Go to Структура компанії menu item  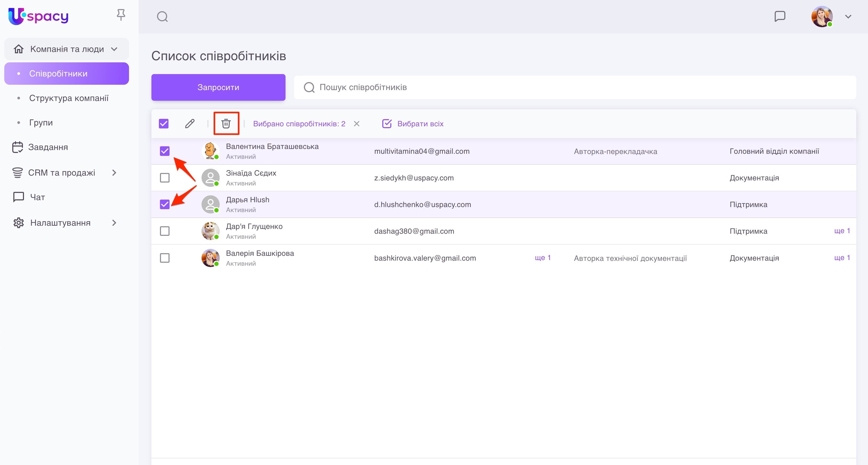(69, 98)
